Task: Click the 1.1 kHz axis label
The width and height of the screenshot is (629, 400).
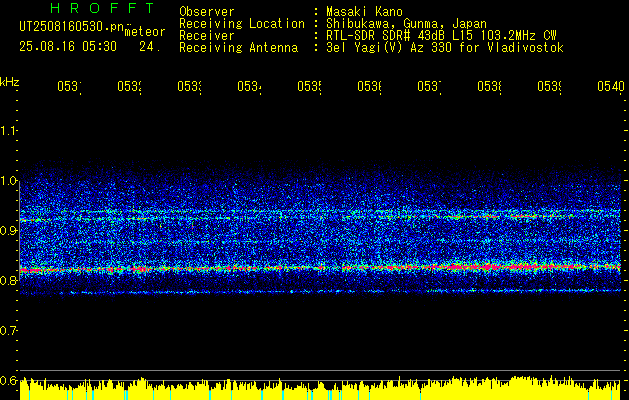Action: pos(8,130)
